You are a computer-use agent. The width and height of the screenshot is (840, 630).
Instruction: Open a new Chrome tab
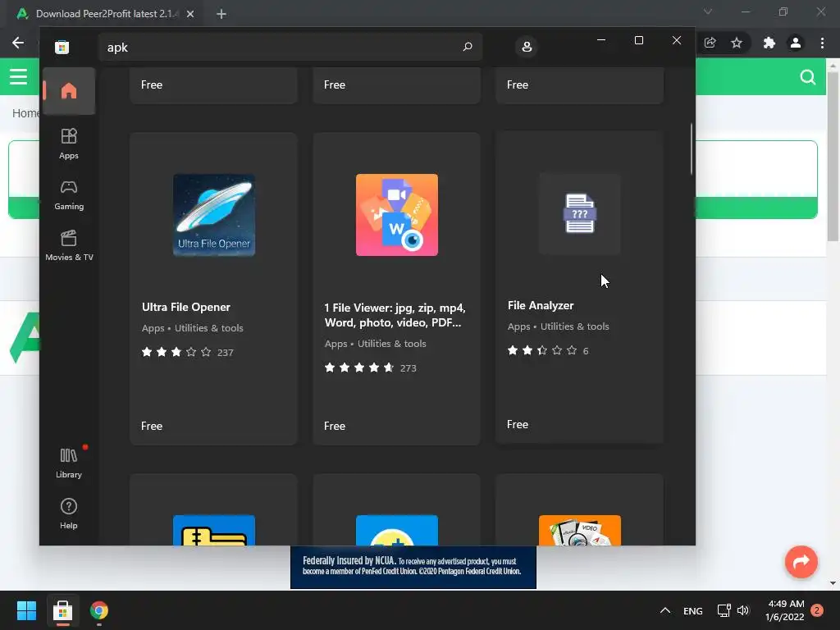(x=221, y=14)
